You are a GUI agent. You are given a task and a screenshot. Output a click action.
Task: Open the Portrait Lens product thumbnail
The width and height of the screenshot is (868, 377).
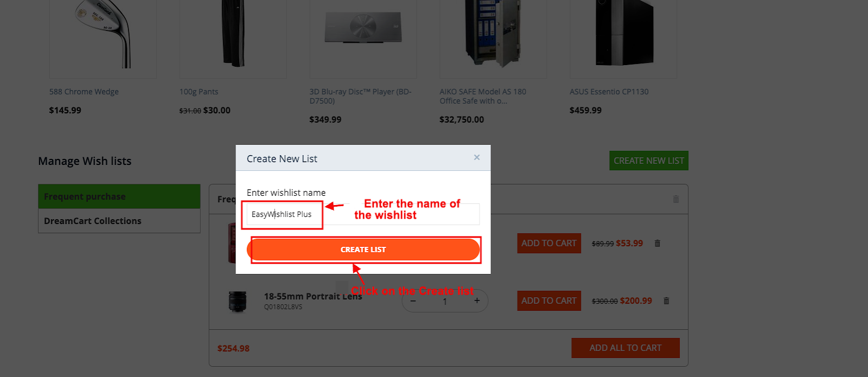coord(238,302)
